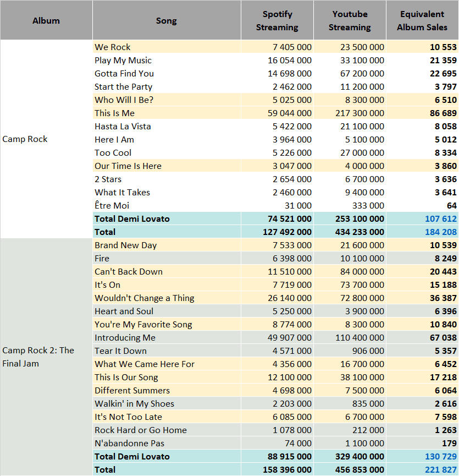
Task: Click the Start the Party song cell
Action: click(167, 86)
